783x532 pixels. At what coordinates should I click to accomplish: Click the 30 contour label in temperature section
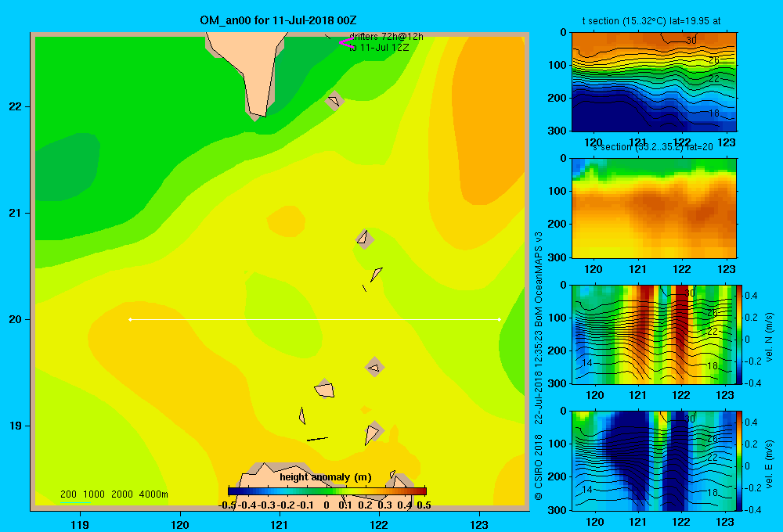pyautogui.click(x=691, y=41)
